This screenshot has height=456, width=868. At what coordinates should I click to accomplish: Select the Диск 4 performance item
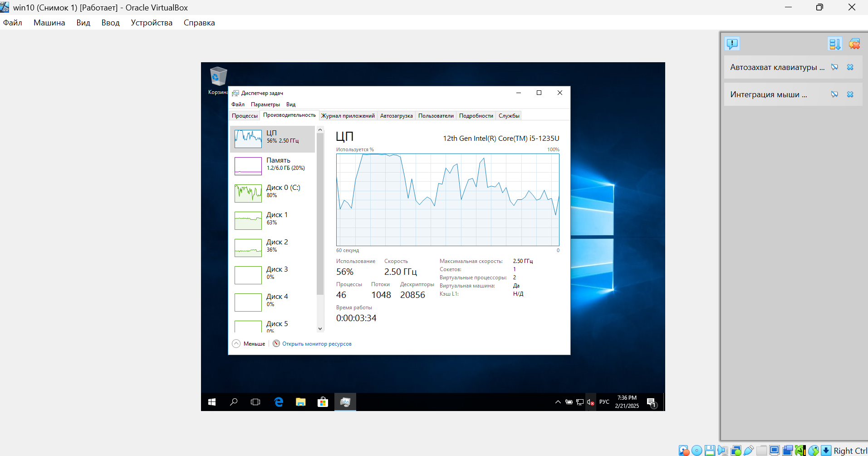[x=273, y=302]
